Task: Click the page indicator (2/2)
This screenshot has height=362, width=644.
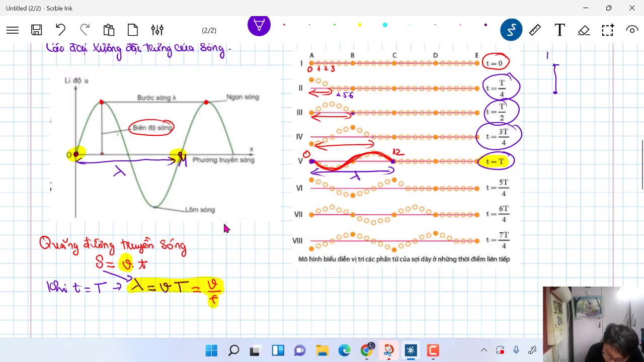Action: (209, 31)
